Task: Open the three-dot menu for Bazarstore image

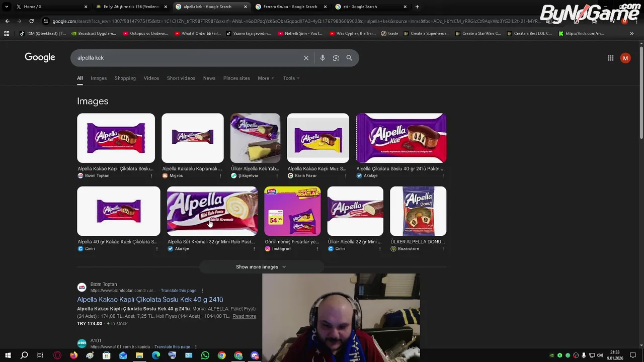Action: [443, 249]
